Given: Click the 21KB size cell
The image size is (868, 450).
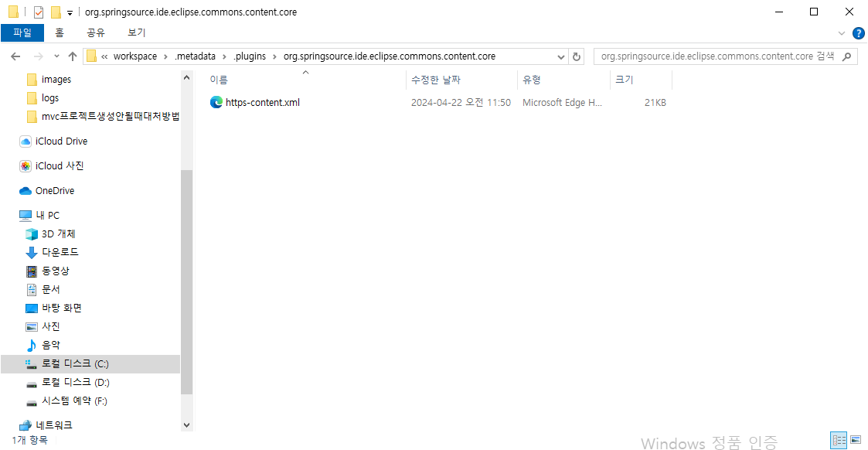Looking at the screenshot, I should point(655,102).
